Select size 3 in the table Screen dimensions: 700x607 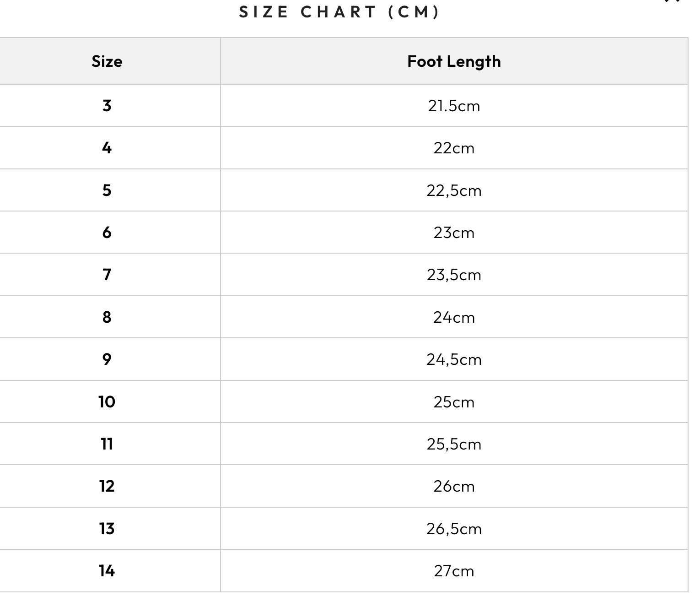pos(107,106)
